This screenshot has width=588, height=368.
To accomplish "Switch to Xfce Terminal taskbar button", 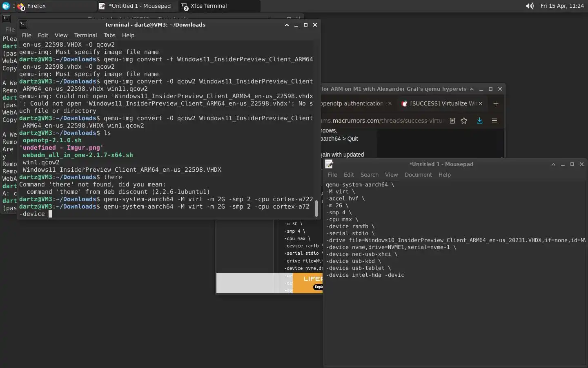I will click(x=219, y=6).
